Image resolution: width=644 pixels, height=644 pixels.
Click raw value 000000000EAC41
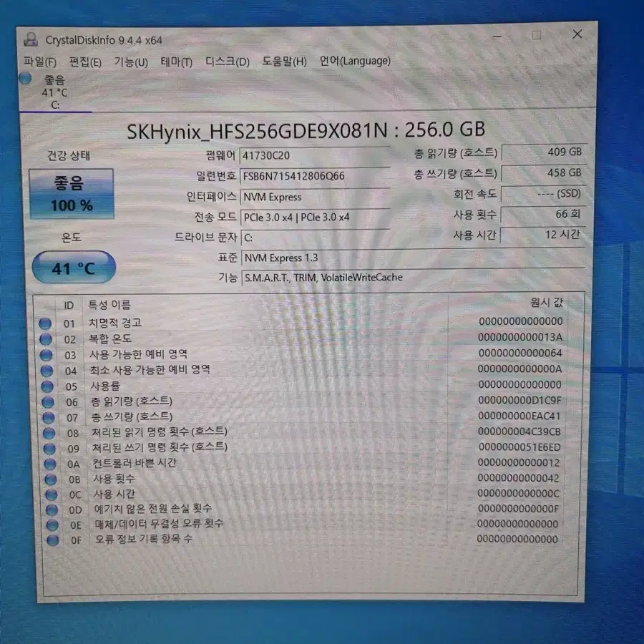click(x=519, y=416)
